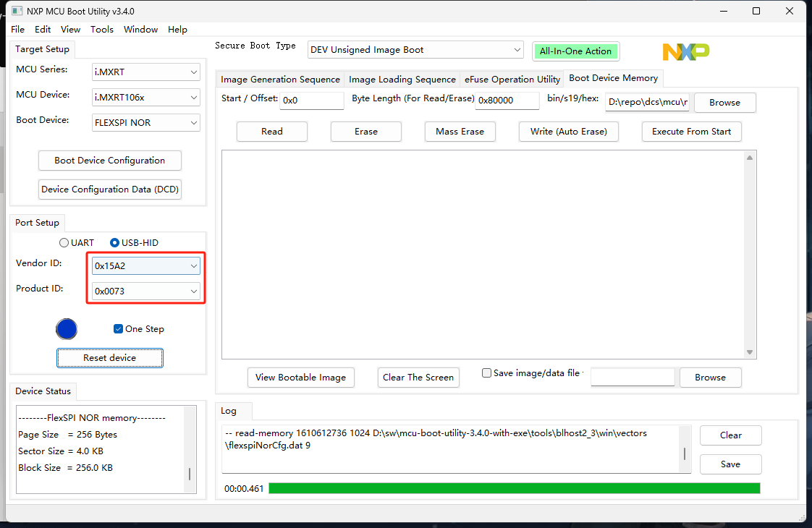
Task: Click the green progress bar
Action: 515,488
